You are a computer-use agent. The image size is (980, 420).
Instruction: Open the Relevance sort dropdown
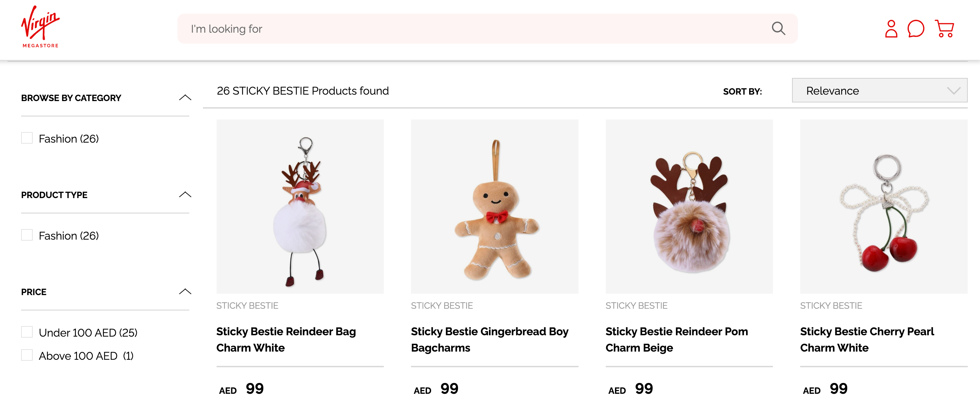point(879,91)
